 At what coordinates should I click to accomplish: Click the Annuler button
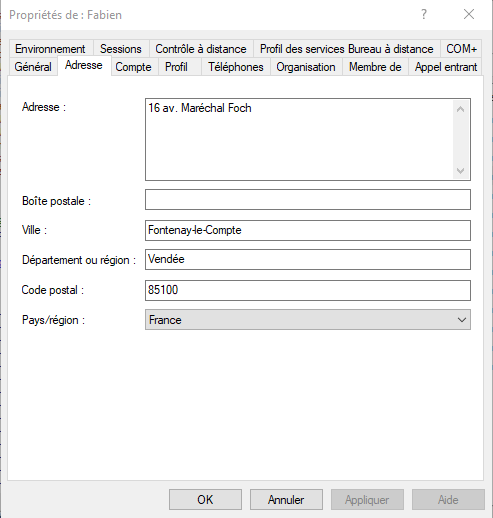click(x=286, y=499)
